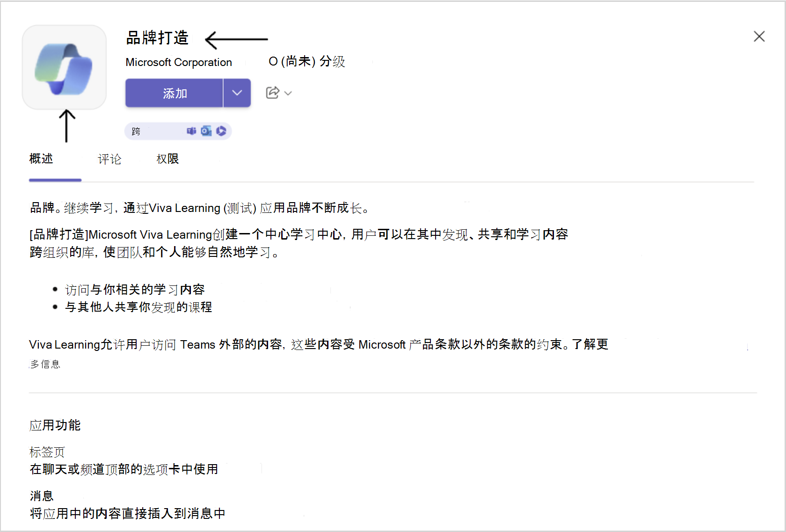Screen dimensions: 786x532
Task: Select the 概述 tab
Action: click(x=41, y=159)
